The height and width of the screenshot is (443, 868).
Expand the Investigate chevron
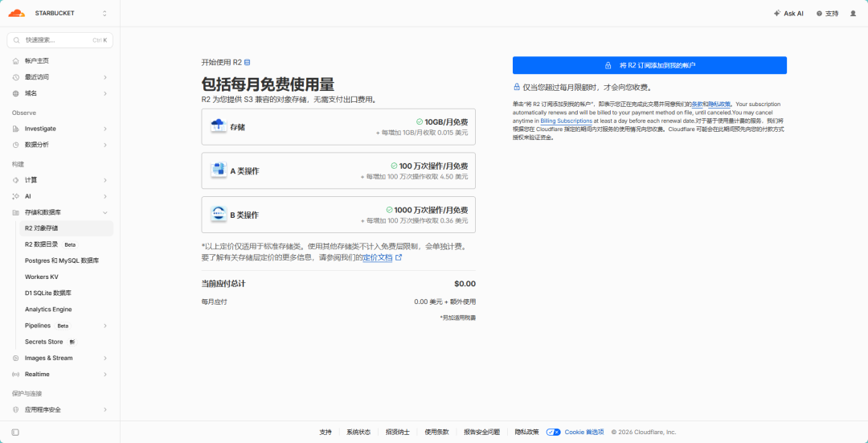tap(105, 129)
